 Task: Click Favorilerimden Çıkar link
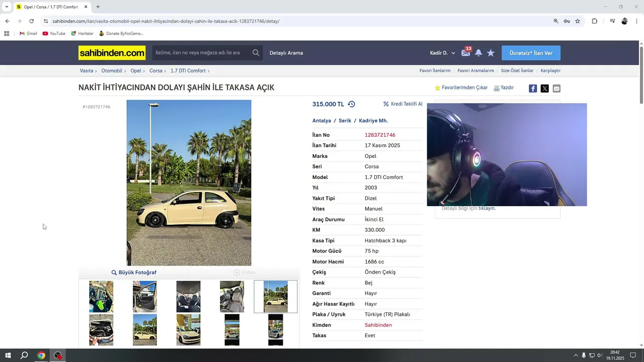pos(461,87)
